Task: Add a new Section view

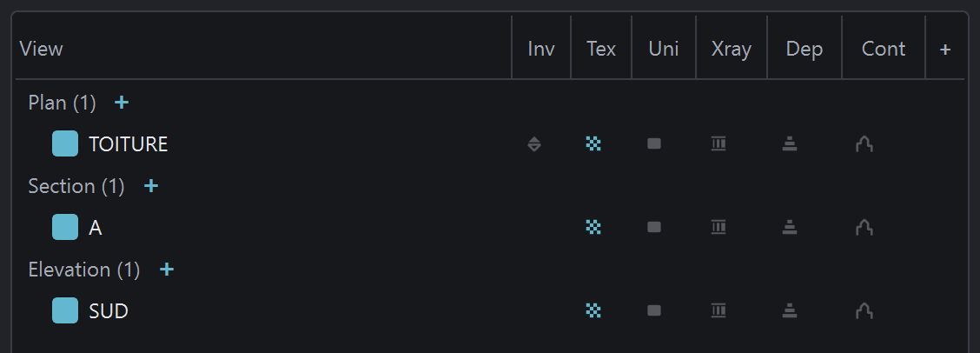Action: [151, 186]
